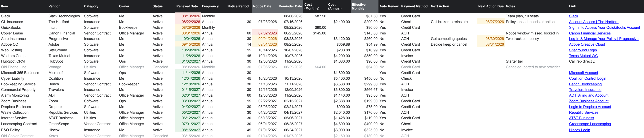Select the Item column header

pyautogui.click(x=4, y=6)
